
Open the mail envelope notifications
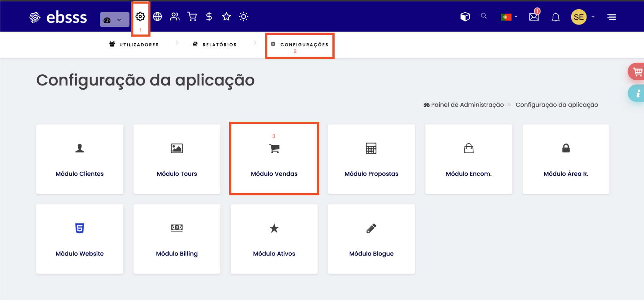(534, 16)
